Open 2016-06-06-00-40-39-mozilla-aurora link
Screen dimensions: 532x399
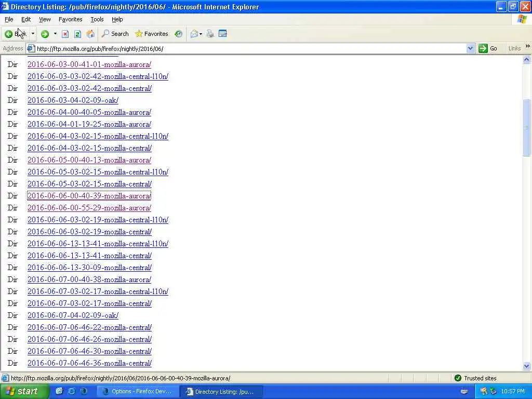click(x=89, y=196)
